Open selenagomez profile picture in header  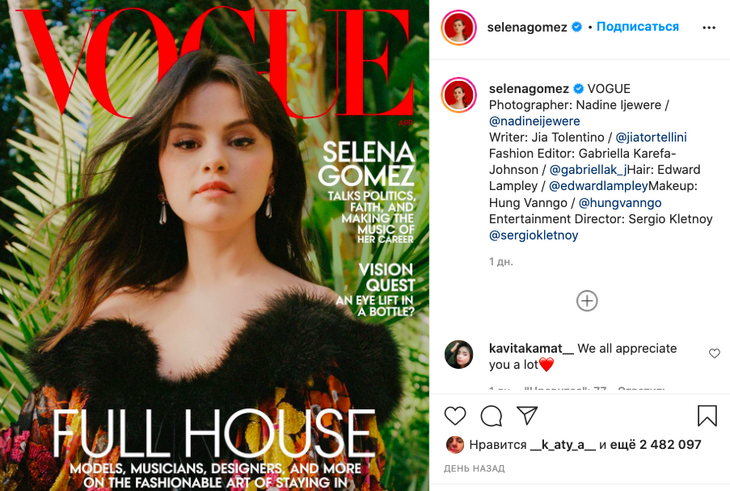tap(459, 27)
